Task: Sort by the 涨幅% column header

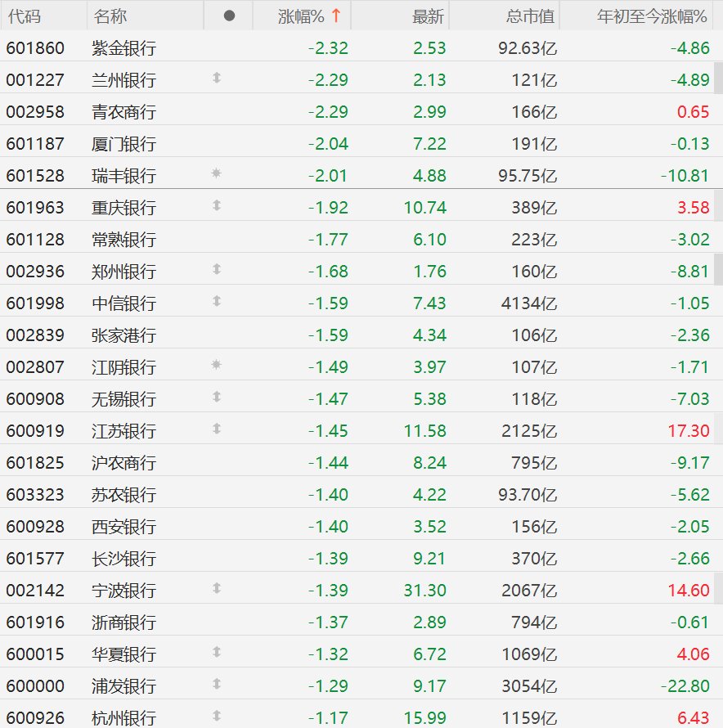Action: coord(301,16)
